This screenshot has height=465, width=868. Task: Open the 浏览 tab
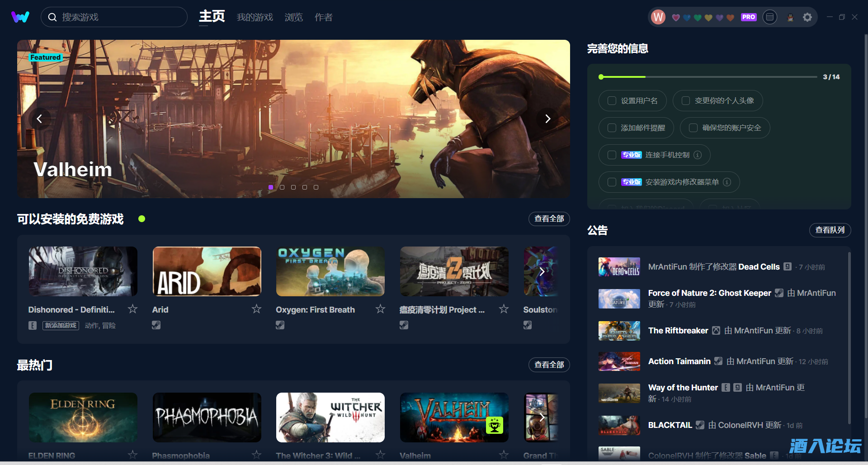(293, 17)
